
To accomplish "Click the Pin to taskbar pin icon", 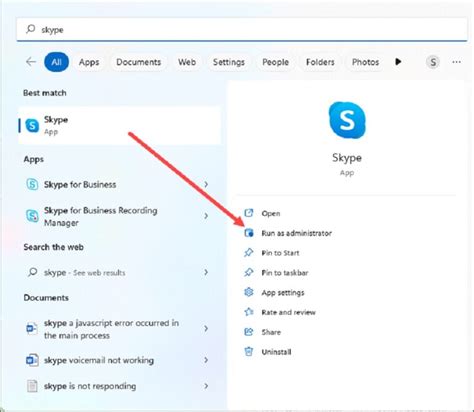I will [249, 272].
